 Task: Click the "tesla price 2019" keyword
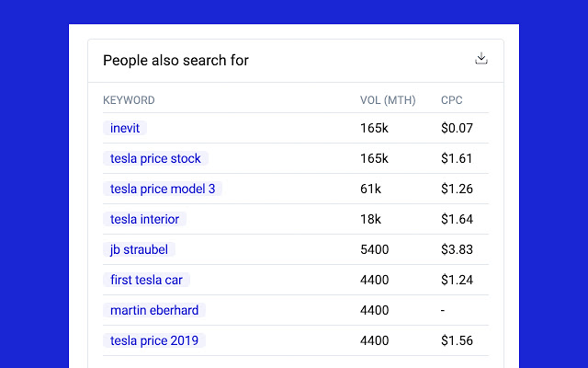[153, 340]
